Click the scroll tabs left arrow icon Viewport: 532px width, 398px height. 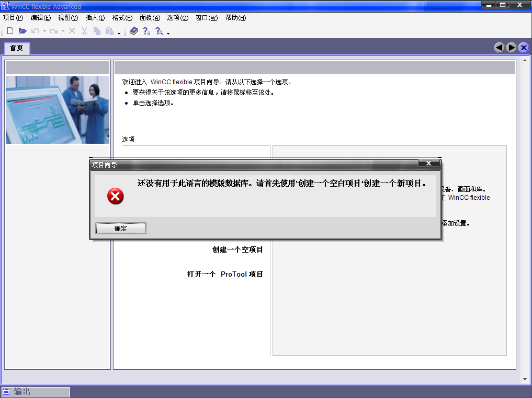(499, 48)
